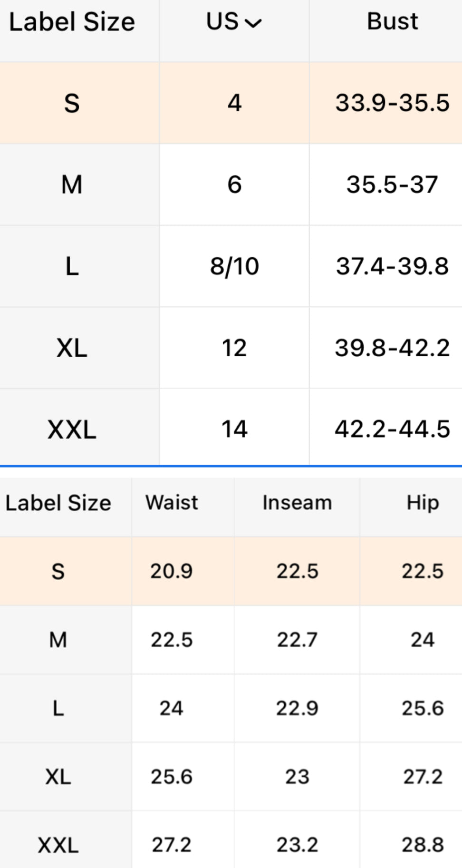Click the XXL label in bottom table

[58, 845]
